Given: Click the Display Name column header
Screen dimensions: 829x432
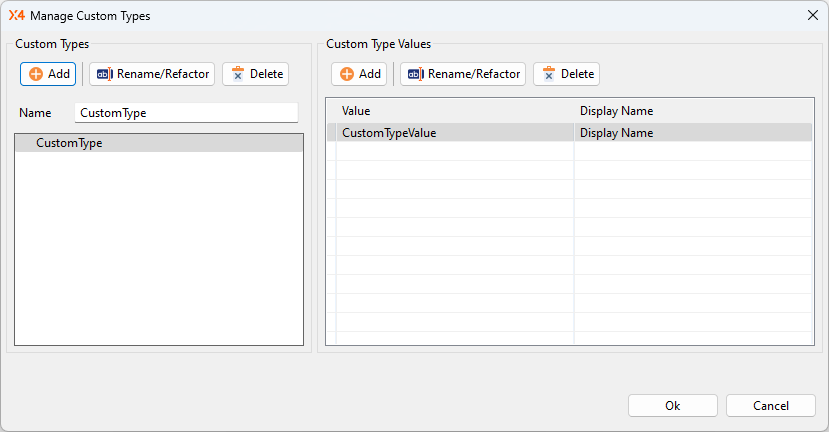Looking at the screenshot, I should click(x=692, y=111).
